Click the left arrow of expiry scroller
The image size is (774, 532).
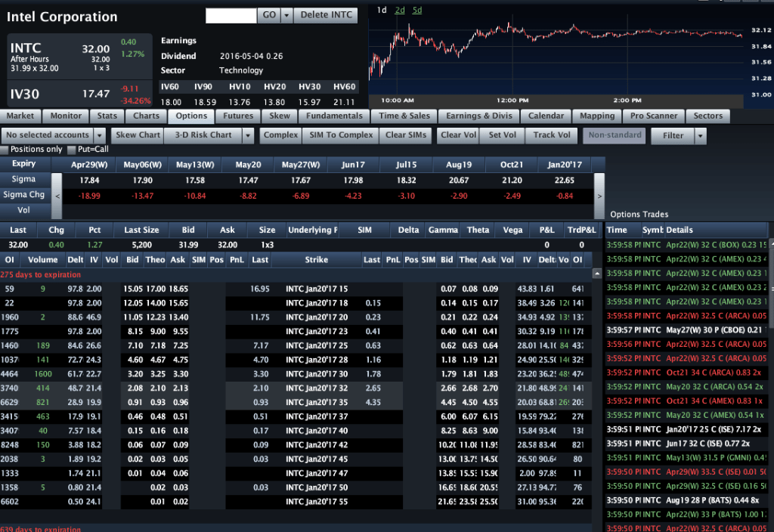pos(57,196)
